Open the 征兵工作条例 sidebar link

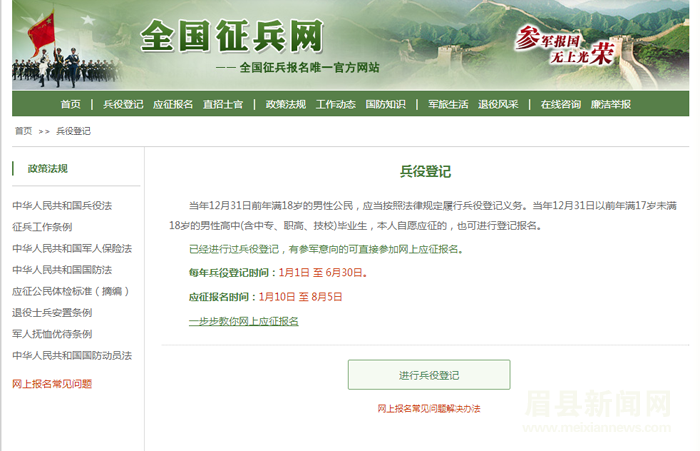click(x=42, y=226)
